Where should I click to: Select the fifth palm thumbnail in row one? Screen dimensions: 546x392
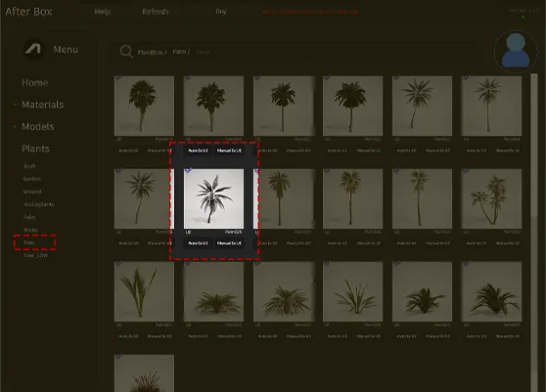pos(422,107)
